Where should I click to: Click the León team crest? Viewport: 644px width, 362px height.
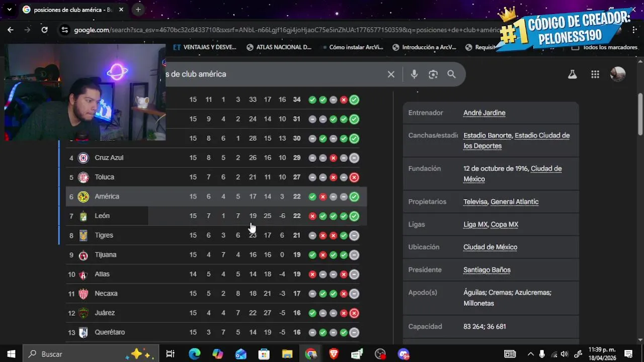84,216
